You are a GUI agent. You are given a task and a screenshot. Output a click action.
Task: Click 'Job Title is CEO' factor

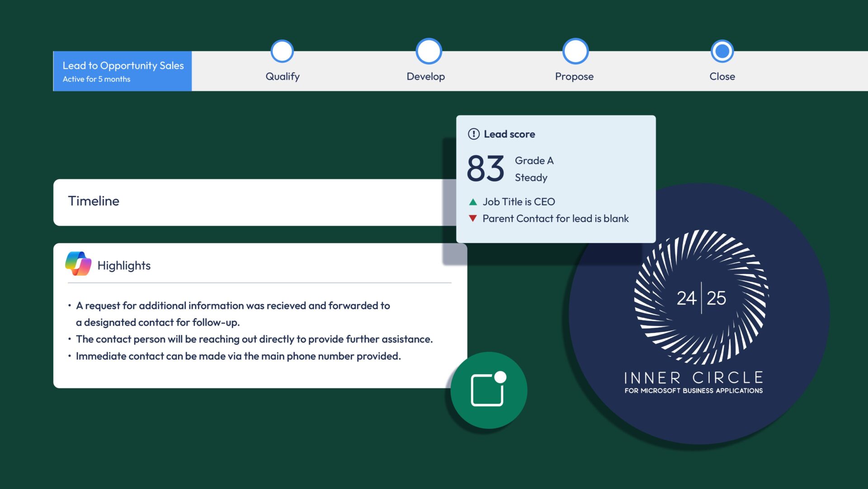[519, 202]
